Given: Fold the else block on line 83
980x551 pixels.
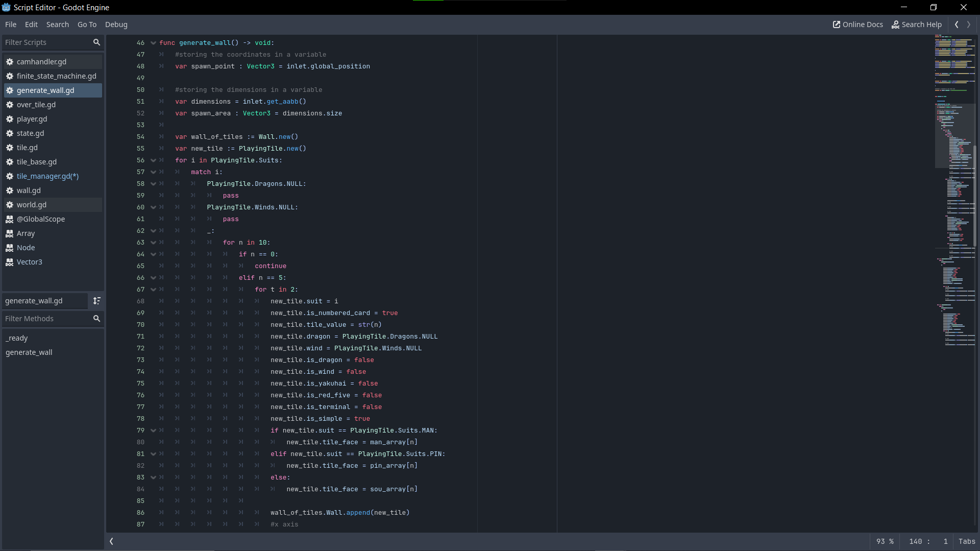Looking at the screenshot, I should [153, 477].
